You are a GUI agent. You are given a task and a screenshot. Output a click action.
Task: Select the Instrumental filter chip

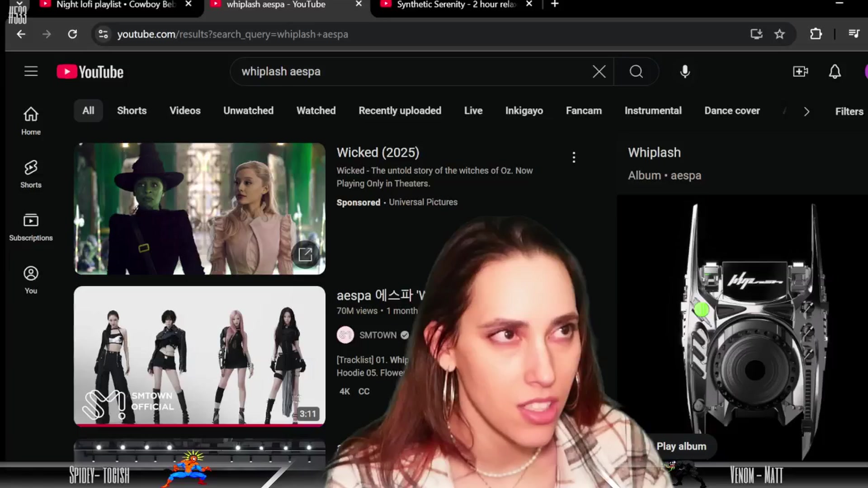(653, 111)
